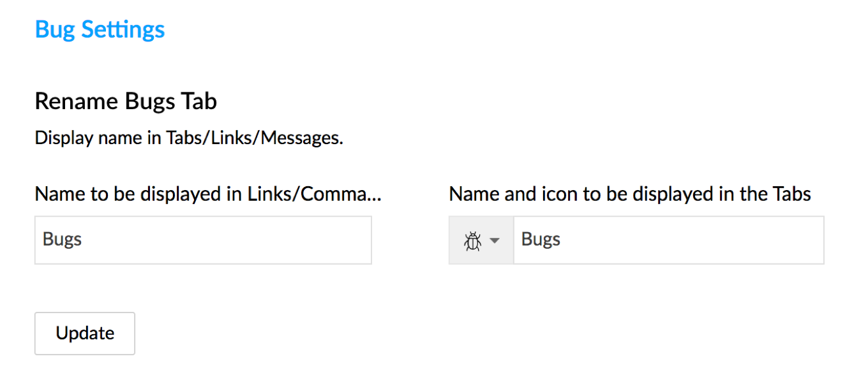Place cursor after 'Bugs' in left text box
The height and width of the screenshot is (375, 868).
[84, 240]
